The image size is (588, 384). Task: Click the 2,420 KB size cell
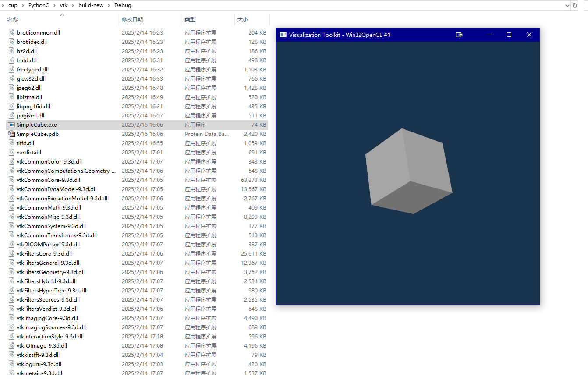pyautogui.click(x=255, y=134)
